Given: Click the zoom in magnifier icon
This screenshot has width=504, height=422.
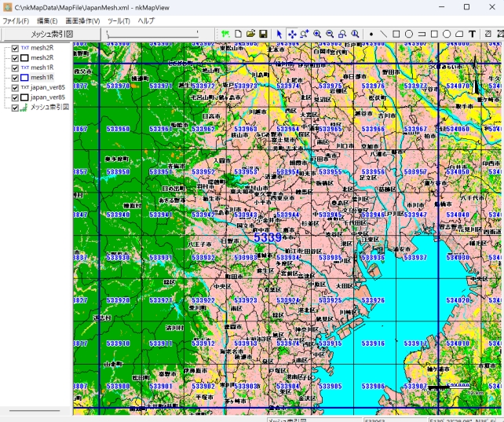Looking at the screenshot, I should pyautogui.click(x=317, y=35).
